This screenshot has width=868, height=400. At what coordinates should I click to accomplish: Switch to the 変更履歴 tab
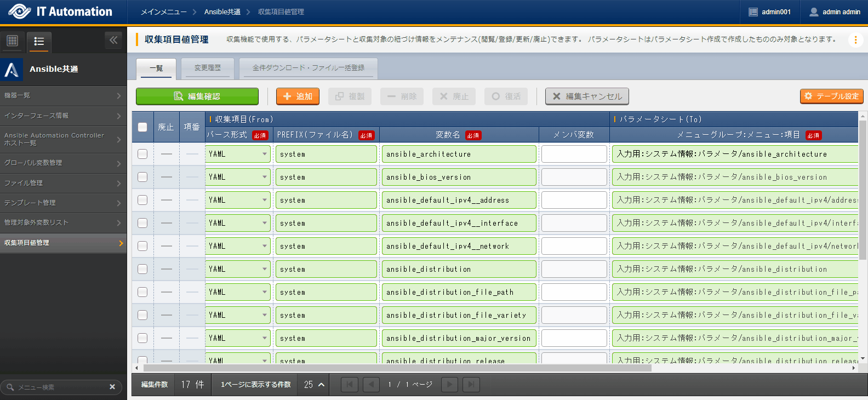[x=208, y=68]
